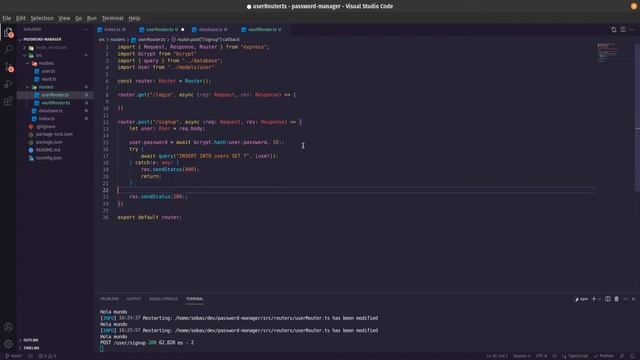Click the main branch indicator in status bar
The width and height of the screenshot is (640, 360).
(14, 356)
